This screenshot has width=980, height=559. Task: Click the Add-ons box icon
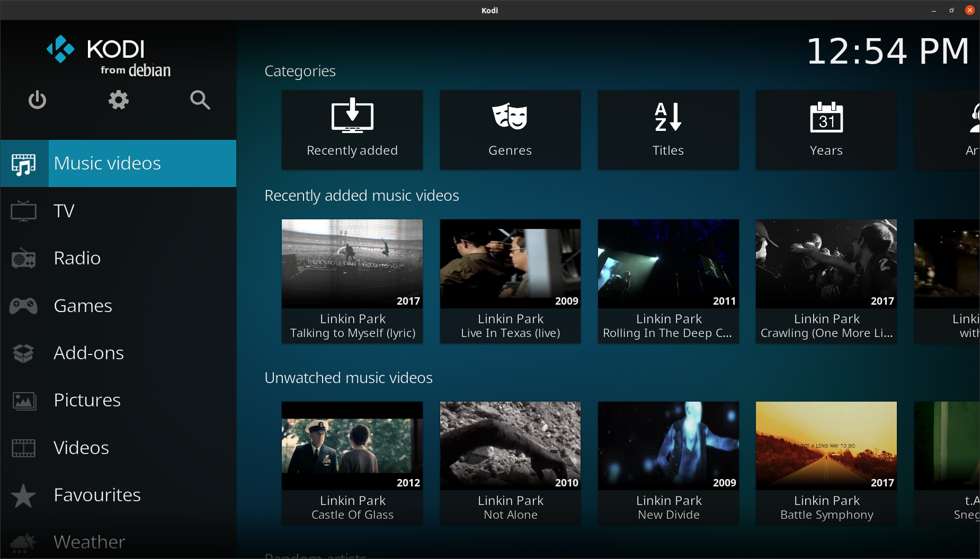[x=24, y=353]
